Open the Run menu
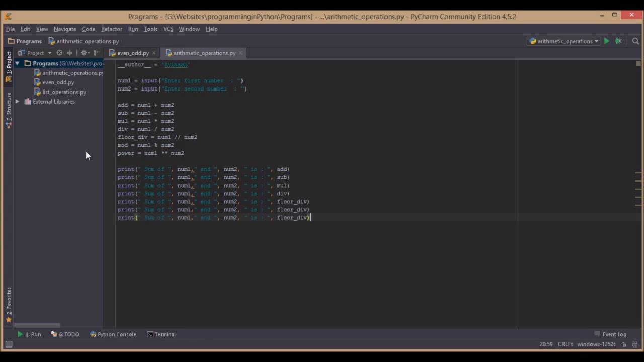644x362 pixels. (x=133, y=29)
